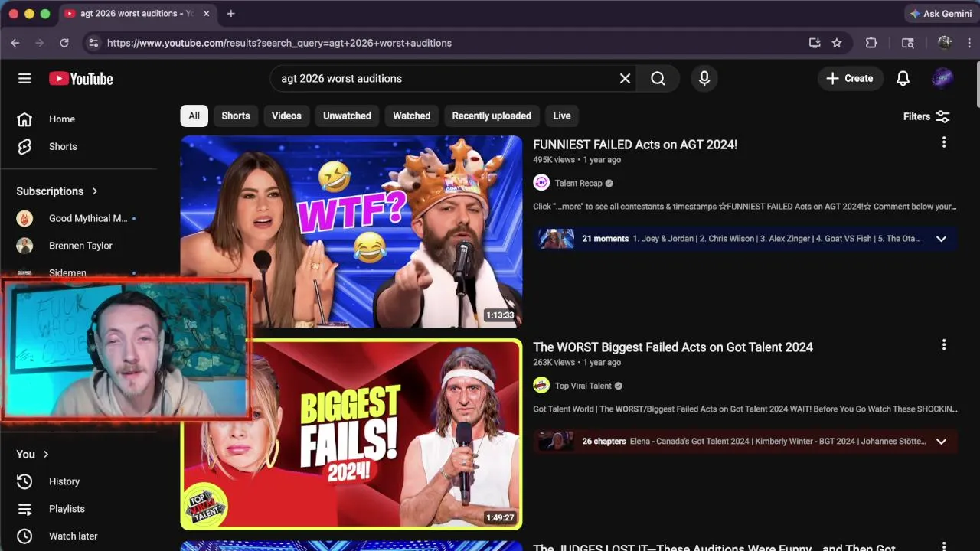The width and height of the screenshot is (980, 551).
Task: Select the Watched filter chip
Action: coord(412,116)
